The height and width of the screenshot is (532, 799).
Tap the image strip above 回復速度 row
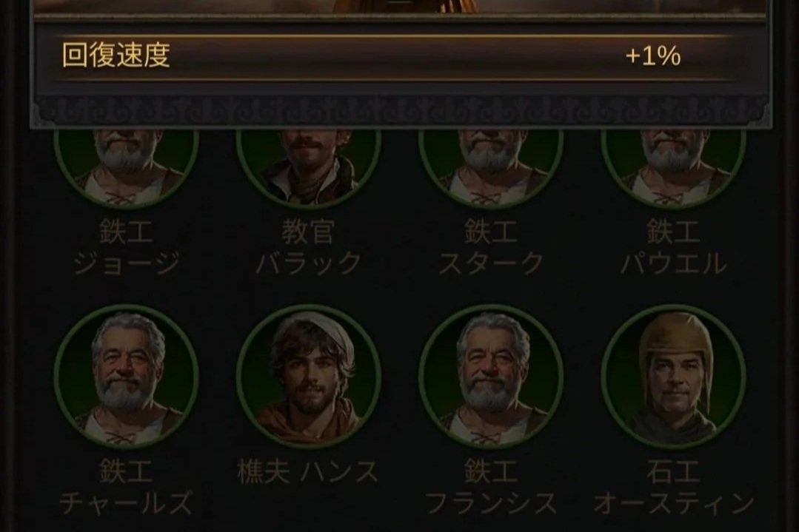(400, 7)
